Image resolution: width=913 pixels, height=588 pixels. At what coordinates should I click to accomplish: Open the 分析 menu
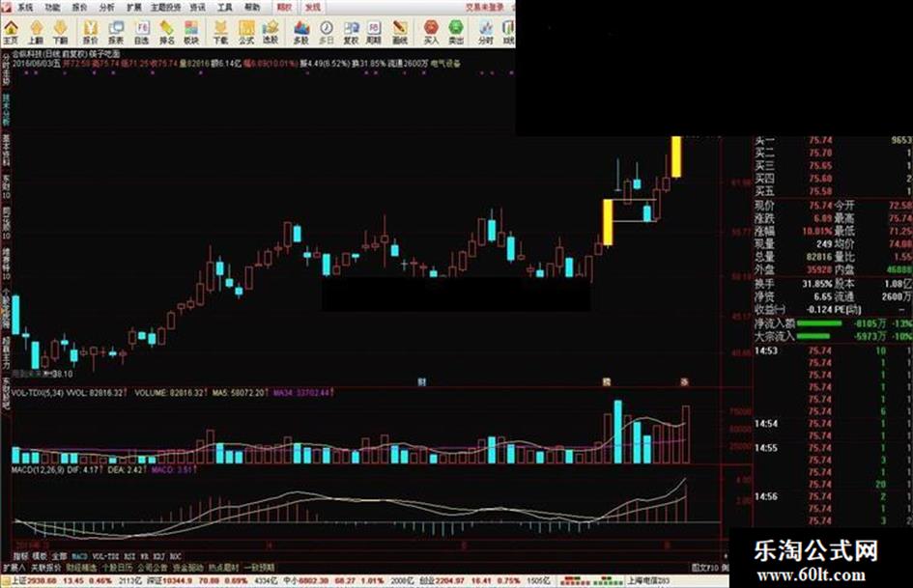point(107,8)
